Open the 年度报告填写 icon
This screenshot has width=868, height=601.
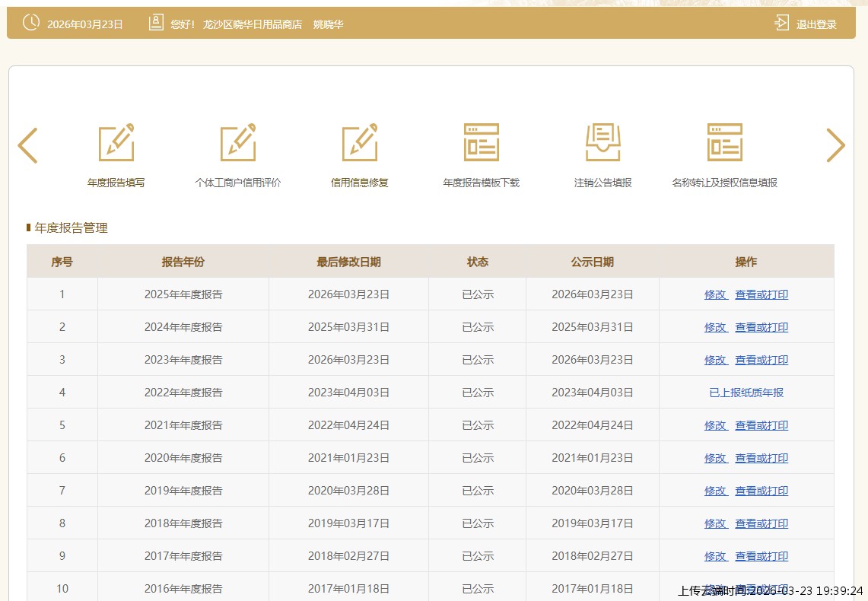[x=116, y=142]
